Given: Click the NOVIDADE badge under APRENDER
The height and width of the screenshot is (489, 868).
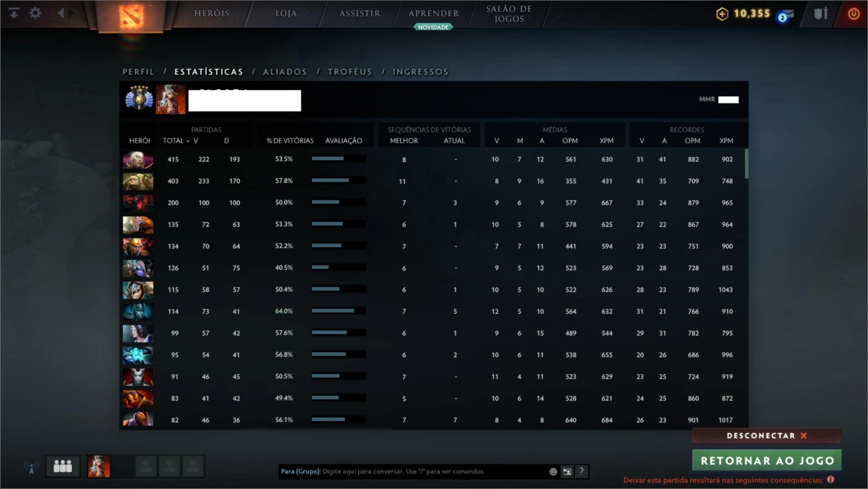Looking at the screenshot, I should [433, 27].
